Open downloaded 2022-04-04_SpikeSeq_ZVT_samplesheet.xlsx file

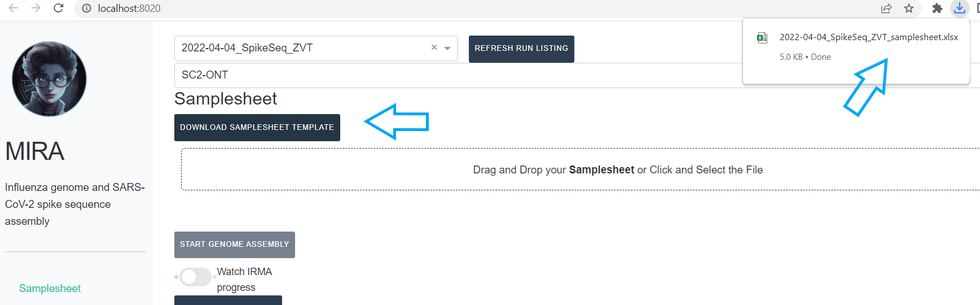click(868, 37)
